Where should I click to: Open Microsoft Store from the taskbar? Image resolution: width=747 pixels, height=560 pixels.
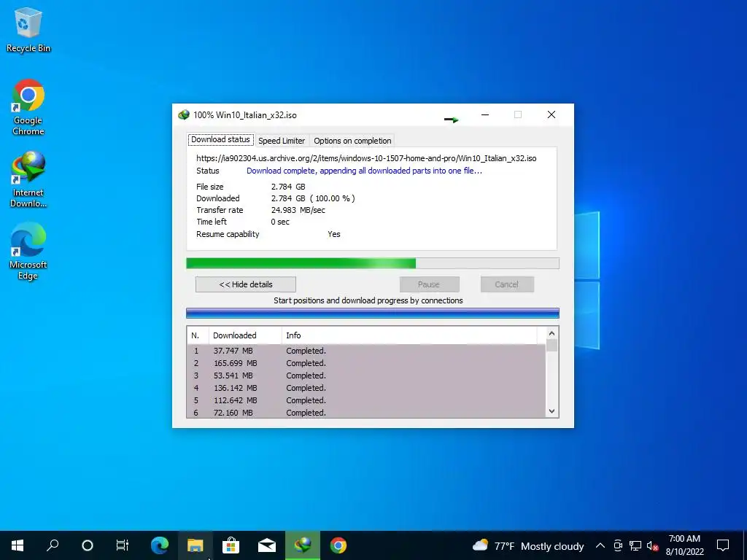(x=231, y=545)
